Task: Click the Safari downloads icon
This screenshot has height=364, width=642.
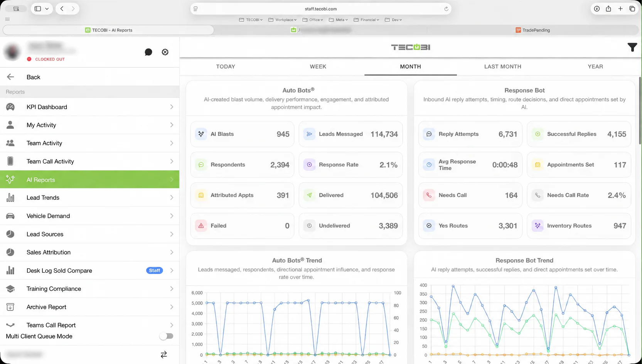Action: pyautogui.click(x=597, y=8)
